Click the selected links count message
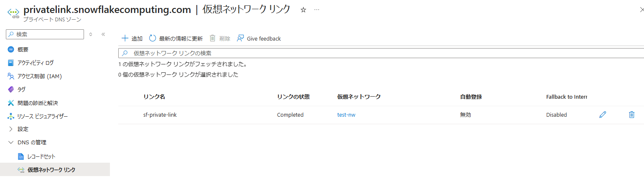The image size is (644, 179). click(x=178, y=74)
